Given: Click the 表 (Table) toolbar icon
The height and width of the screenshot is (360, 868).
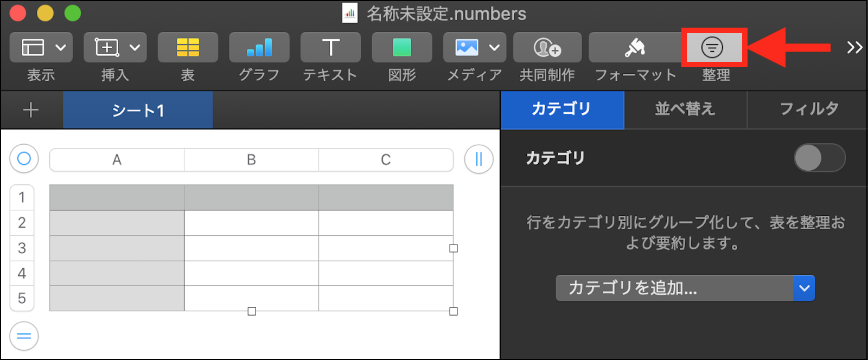Looking at the screenshot, I should (188, 48).
